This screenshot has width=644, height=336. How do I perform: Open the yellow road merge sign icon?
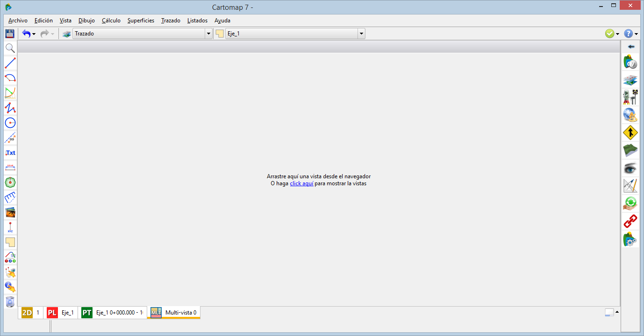tap(630, 133)
